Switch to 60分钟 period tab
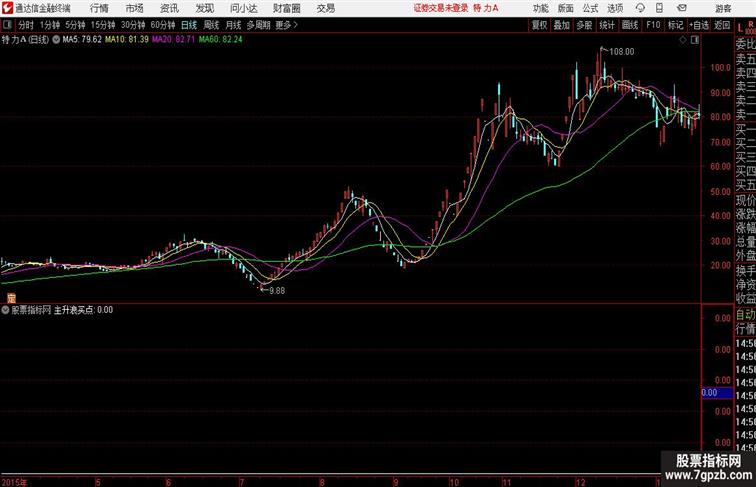Viewport: 756px width, 487px height. coord(163,25)
